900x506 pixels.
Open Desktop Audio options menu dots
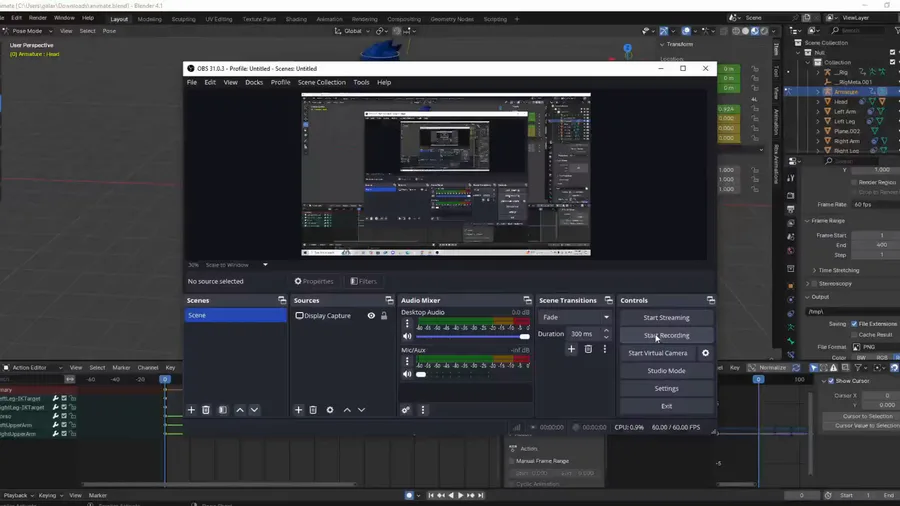pyautogui.click(x=408, y=324)
